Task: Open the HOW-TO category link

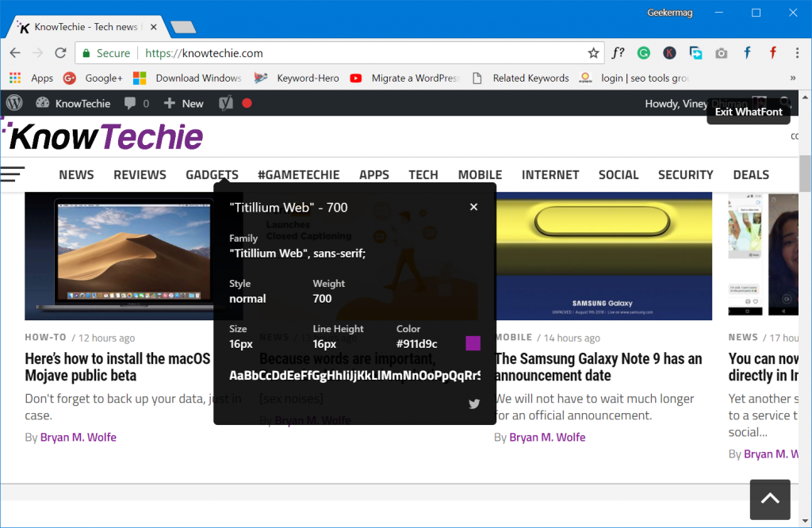Action: coord(45,337)
